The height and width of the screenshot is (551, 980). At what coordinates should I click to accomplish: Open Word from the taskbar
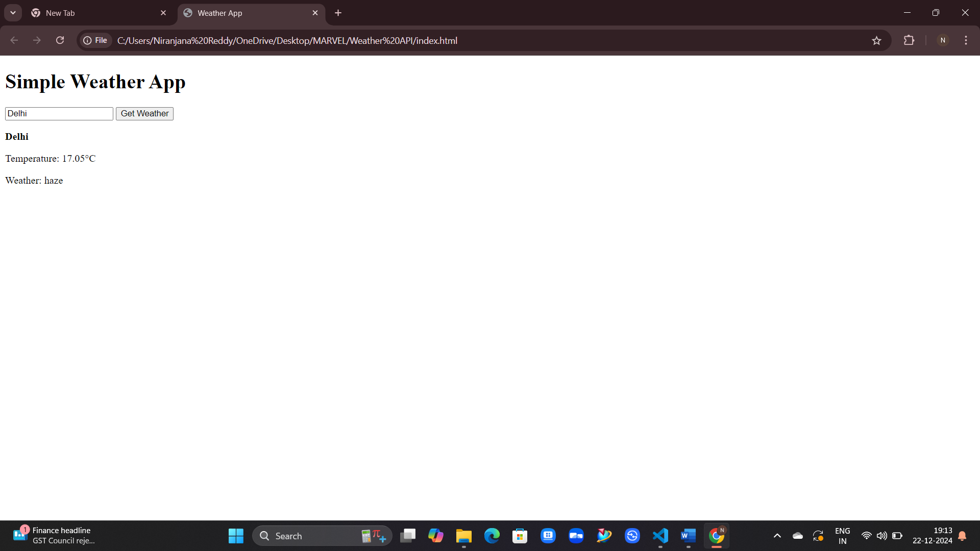click(x=688, y=536)
